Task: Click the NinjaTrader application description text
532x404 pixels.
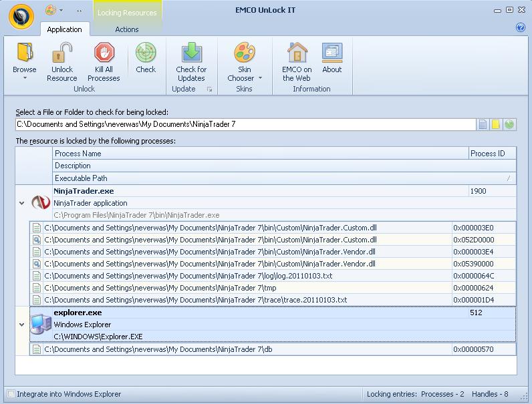Action: [x=91, y=203]
